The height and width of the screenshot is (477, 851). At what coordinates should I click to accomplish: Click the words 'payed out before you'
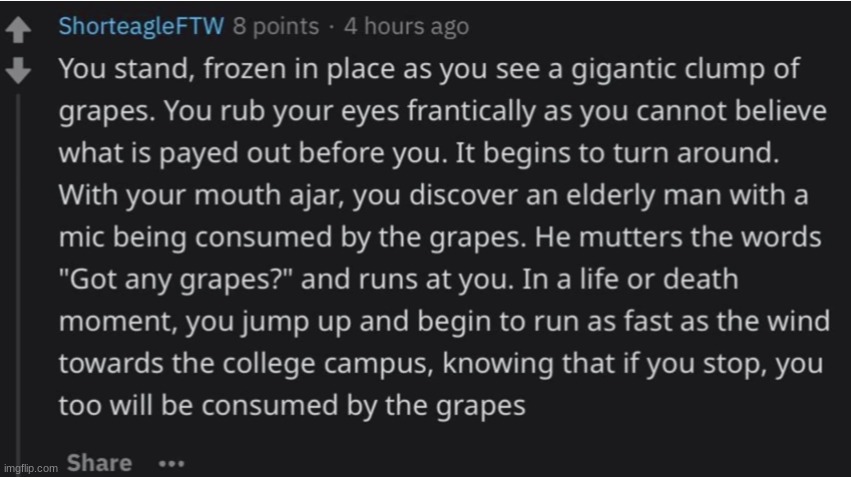coord(304,154)
